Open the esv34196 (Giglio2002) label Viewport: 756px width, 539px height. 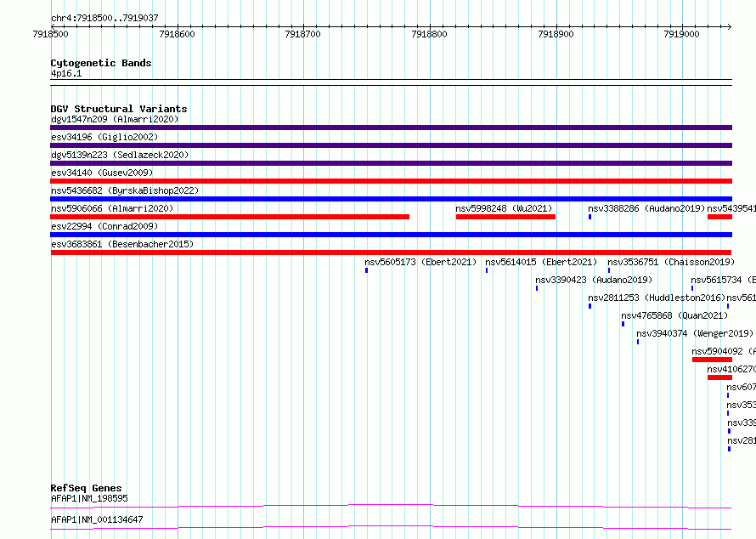click(104, 137)
